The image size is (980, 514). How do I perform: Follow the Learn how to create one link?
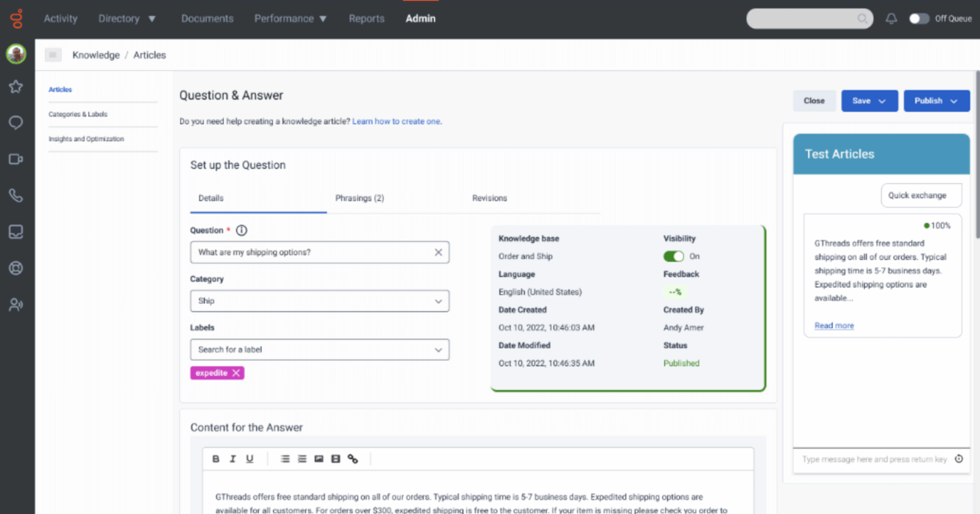point(396,122)
